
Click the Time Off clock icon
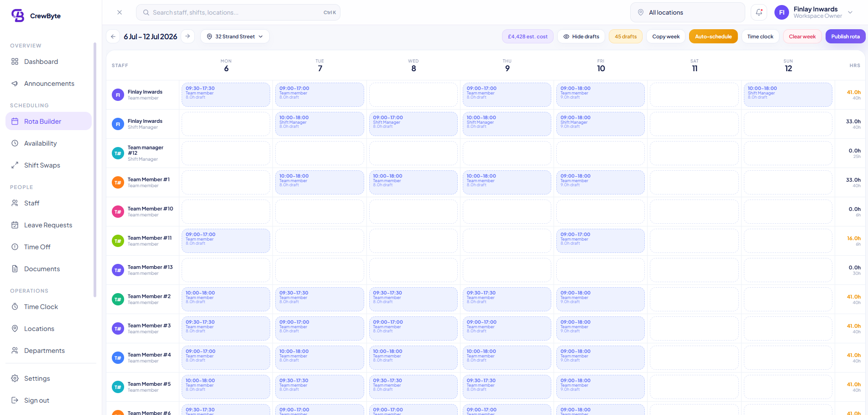pyautogui.click(x=15, y=247)
